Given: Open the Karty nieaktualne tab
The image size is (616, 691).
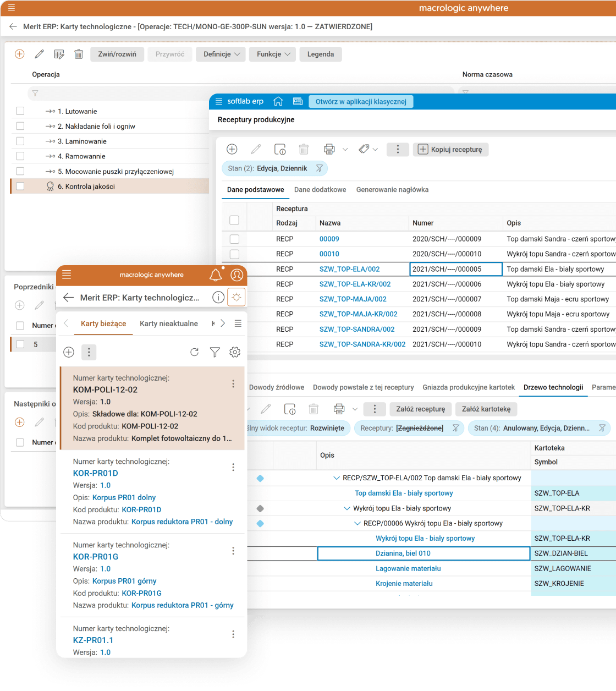Looking at the screenshot, I should (168, 323).
